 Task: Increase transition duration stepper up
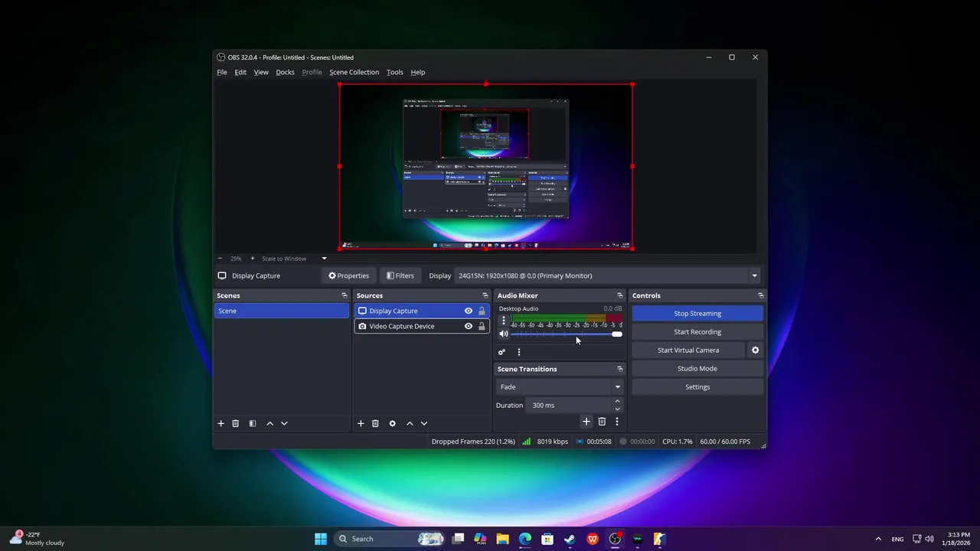(617, 402)
